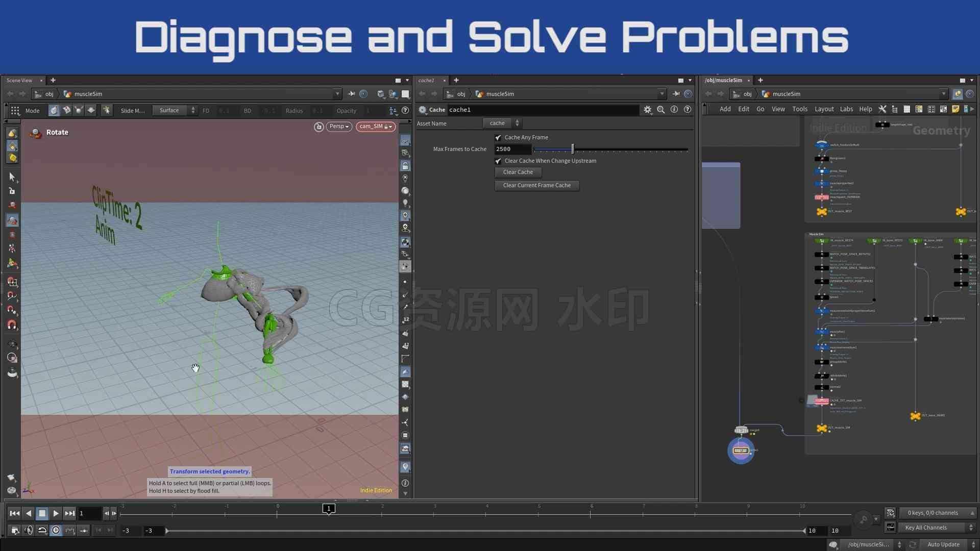The image size is (980, 551).
Task: Select the CACHE_TET_muscle_SIM node
Action: point(821,401)
